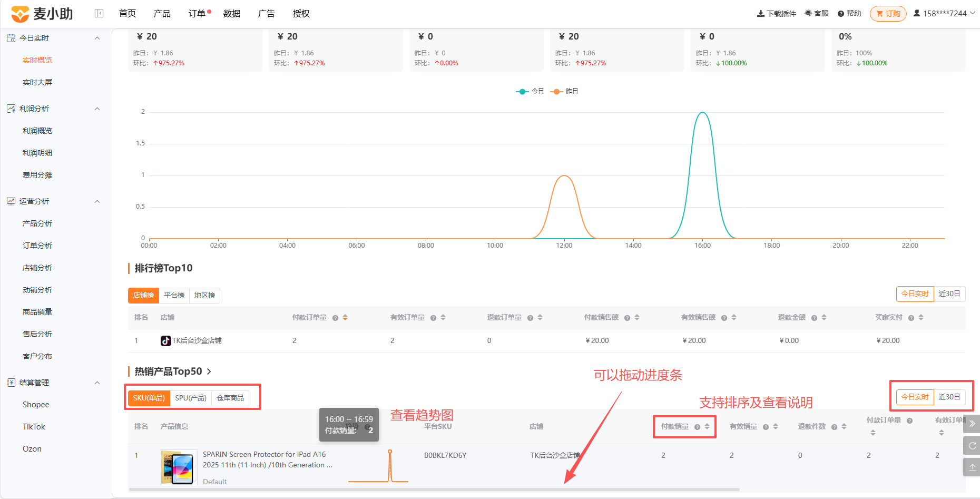The image size is (980, 499).
Task: Click the TikTok icon of TK后台沙盒店铺
Action: pos(165,341)
